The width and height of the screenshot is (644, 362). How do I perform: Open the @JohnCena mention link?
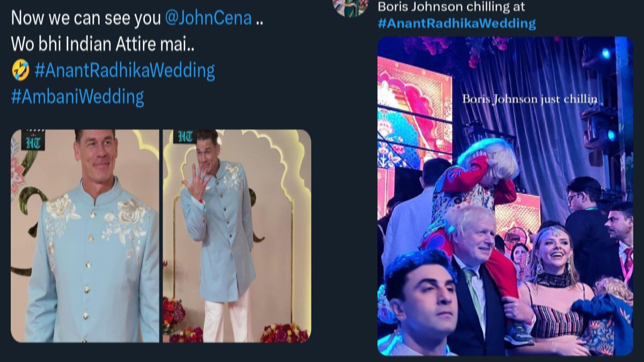point(208,18)
